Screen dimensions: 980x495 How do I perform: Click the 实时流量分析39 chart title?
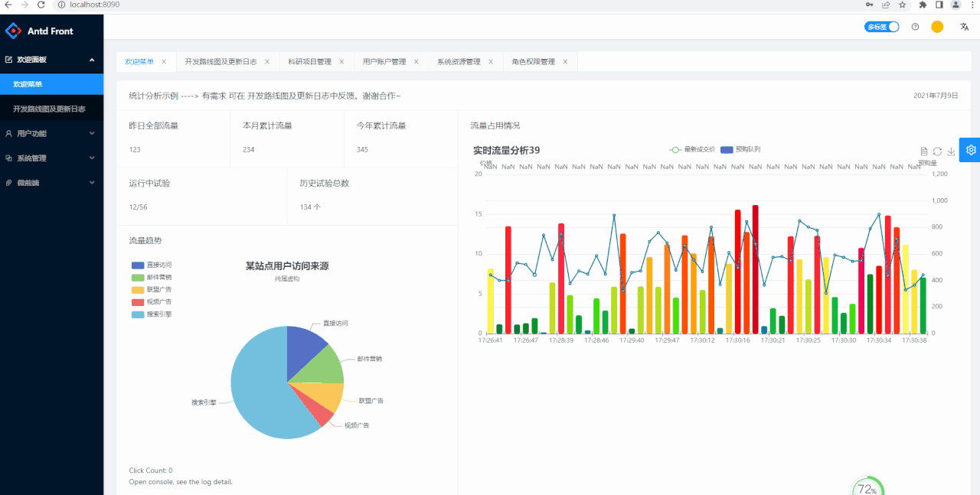click(506, 151)
